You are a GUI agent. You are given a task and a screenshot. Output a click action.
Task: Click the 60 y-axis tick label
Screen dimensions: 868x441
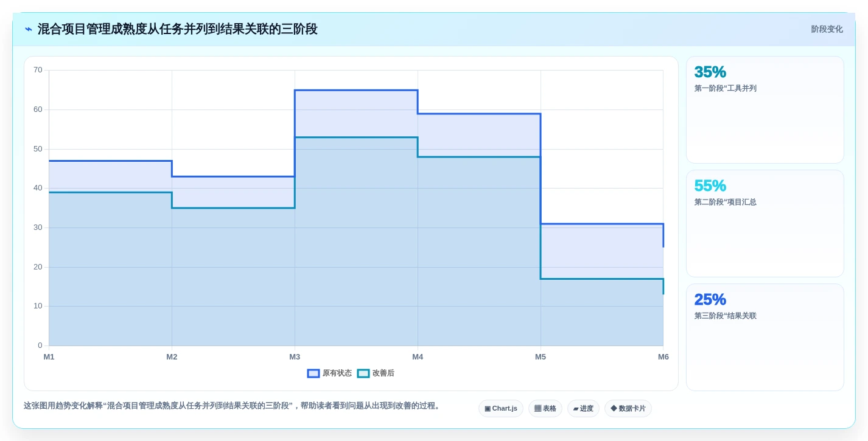(x=38, y=109)
